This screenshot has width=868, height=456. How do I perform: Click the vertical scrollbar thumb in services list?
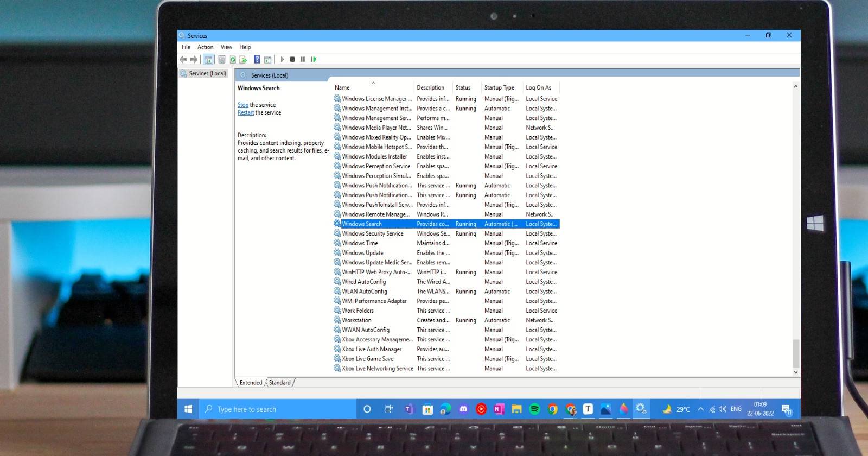click(796, 353)
